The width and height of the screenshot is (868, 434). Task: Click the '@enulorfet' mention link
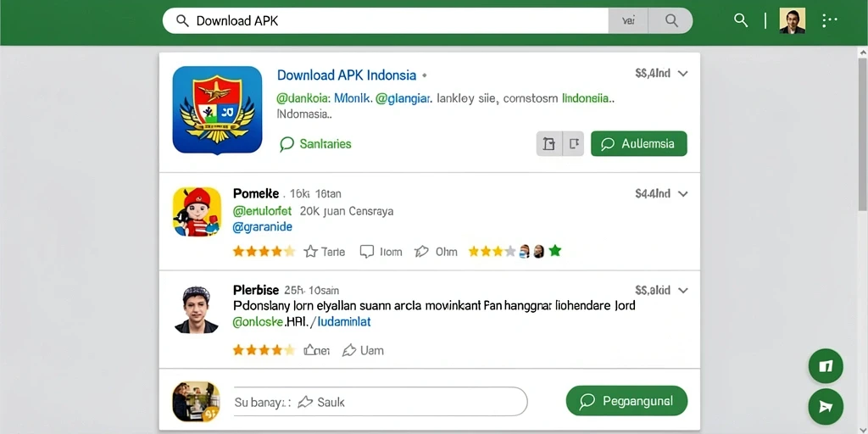click(x=263, y=211)
